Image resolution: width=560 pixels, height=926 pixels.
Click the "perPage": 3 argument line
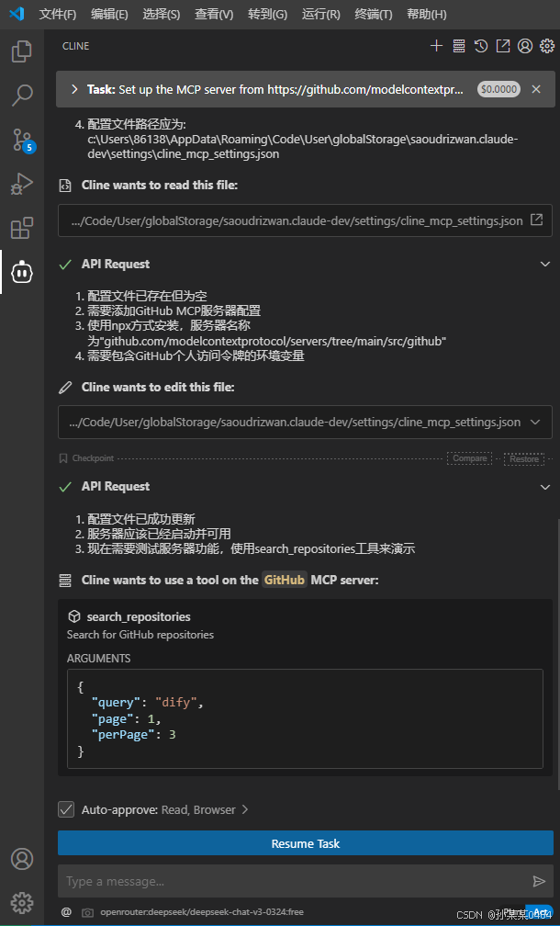point(133,735)
